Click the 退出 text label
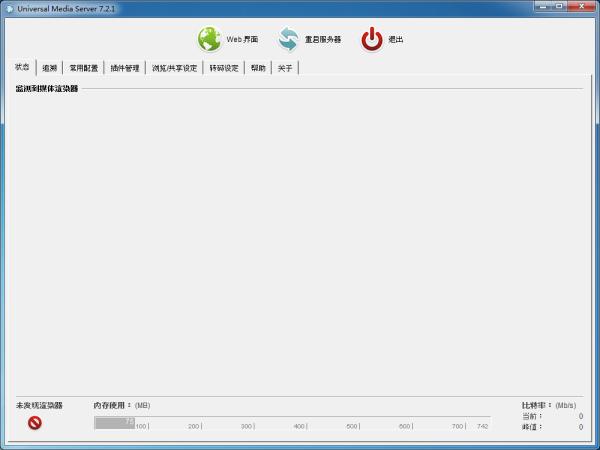The image size is (600, 450). point(396,39)
